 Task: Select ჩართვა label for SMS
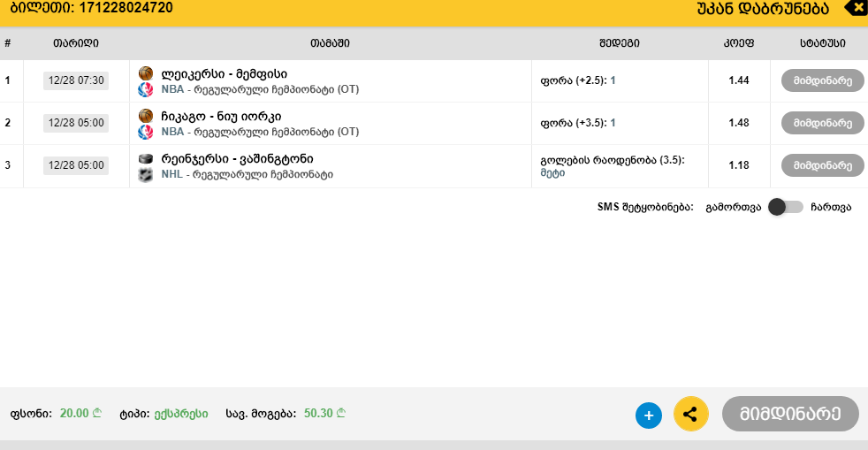pos(831,207)
